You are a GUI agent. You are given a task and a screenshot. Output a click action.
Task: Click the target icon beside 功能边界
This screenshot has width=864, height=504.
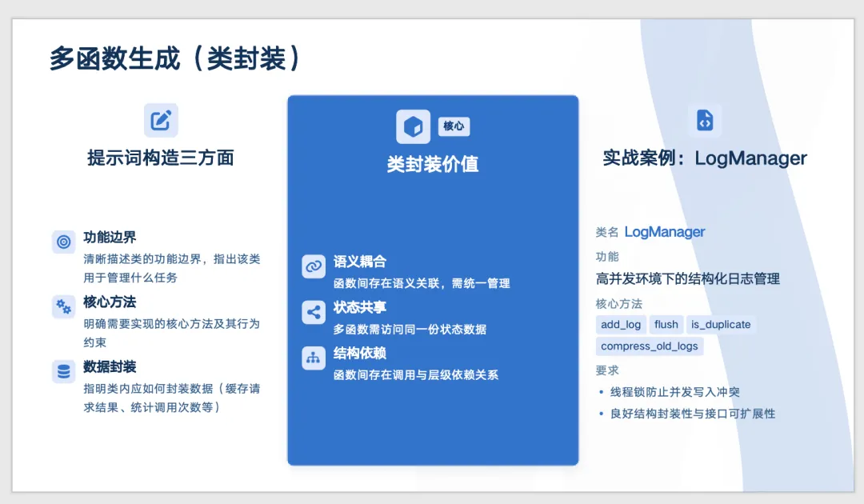point(64,242)
